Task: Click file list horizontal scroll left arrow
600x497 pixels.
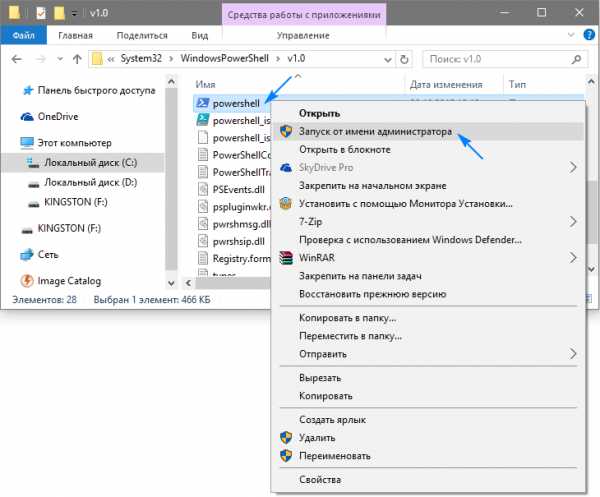Action: [188, 283]
